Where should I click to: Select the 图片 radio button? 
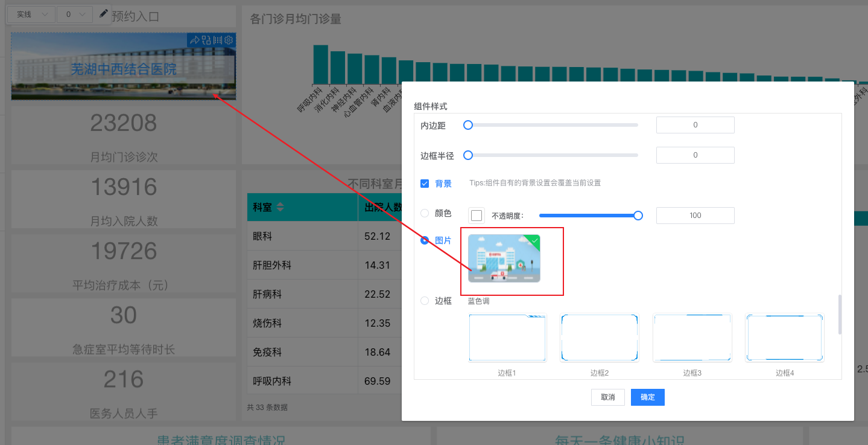click(x=425, y=240)
